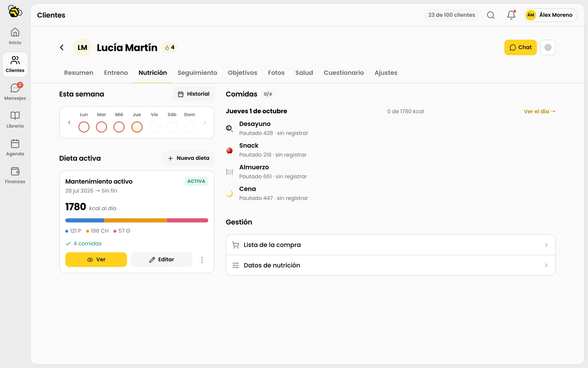The width and height of the screenshot is (588, 368).
Task: Click the Cena moon icon
Action: 229,193
